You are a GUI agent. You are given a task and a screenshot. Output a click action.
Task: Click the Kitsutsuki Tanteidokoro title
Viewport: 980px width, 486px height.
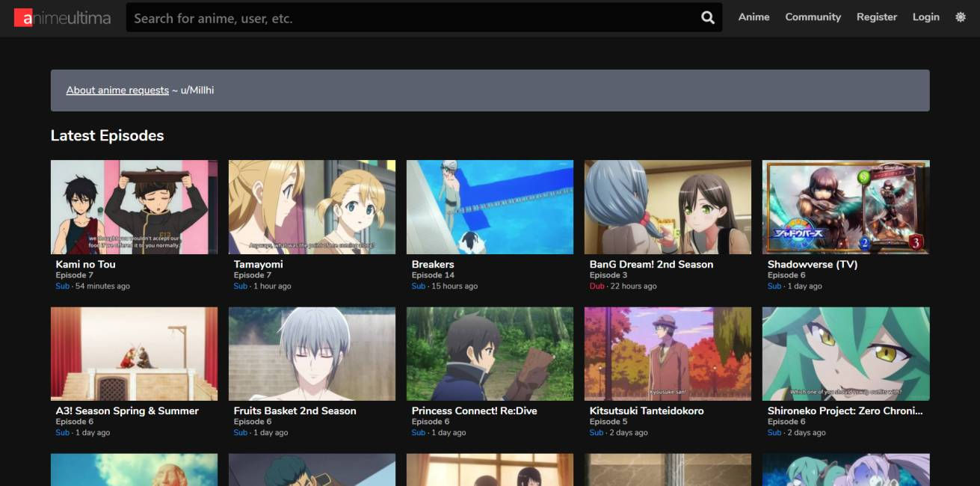click(x=647, y=410)
